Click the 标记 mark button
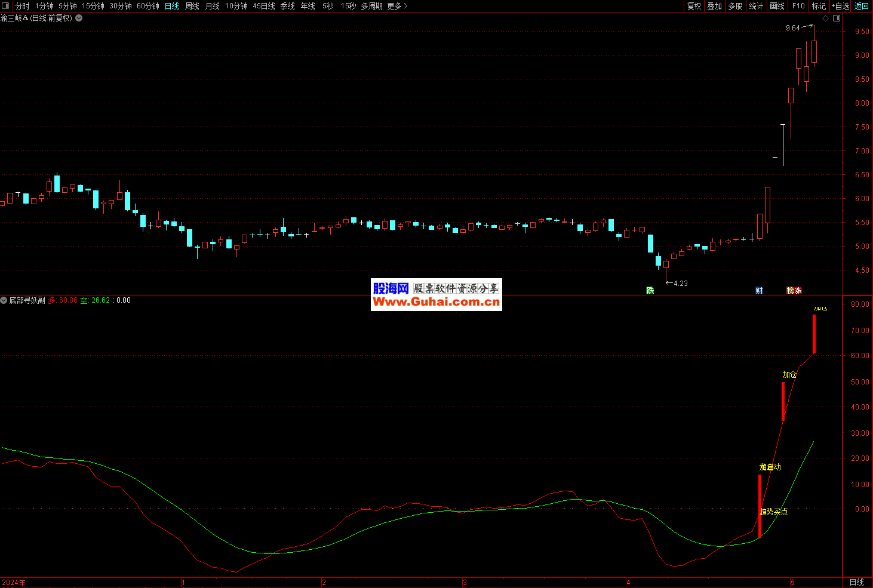This screenshot has width=873, height=588. pyautogui.click(x=819, y=6)
